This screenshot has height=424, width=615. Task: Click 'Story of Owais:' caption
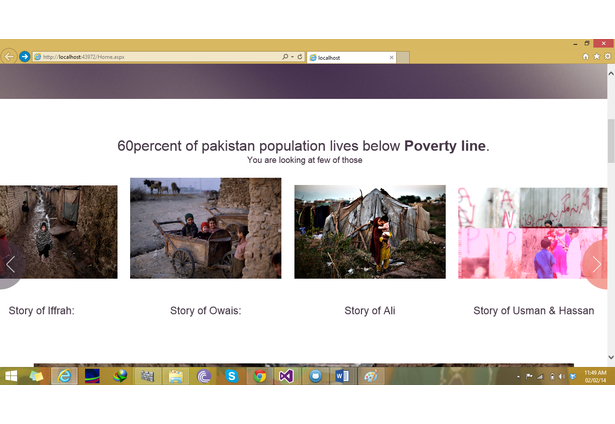pyautogui.click(x=206, y=311)
